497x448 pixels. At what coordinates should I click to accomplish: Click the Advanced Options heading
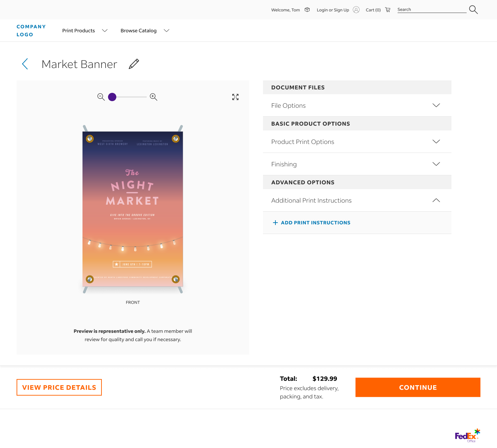[x=303, y=182]
